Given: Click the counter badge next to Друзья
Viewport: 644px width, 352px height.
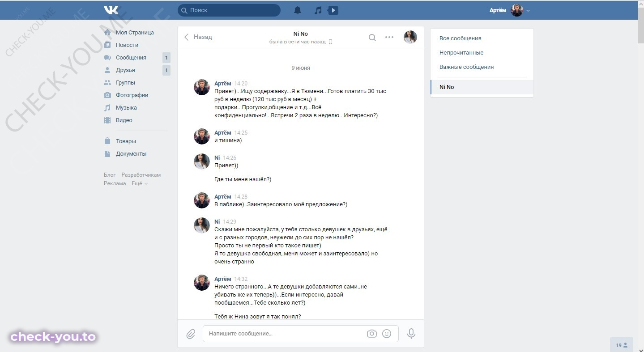Looking at the screenshot, I should click(x=166, y=70).
